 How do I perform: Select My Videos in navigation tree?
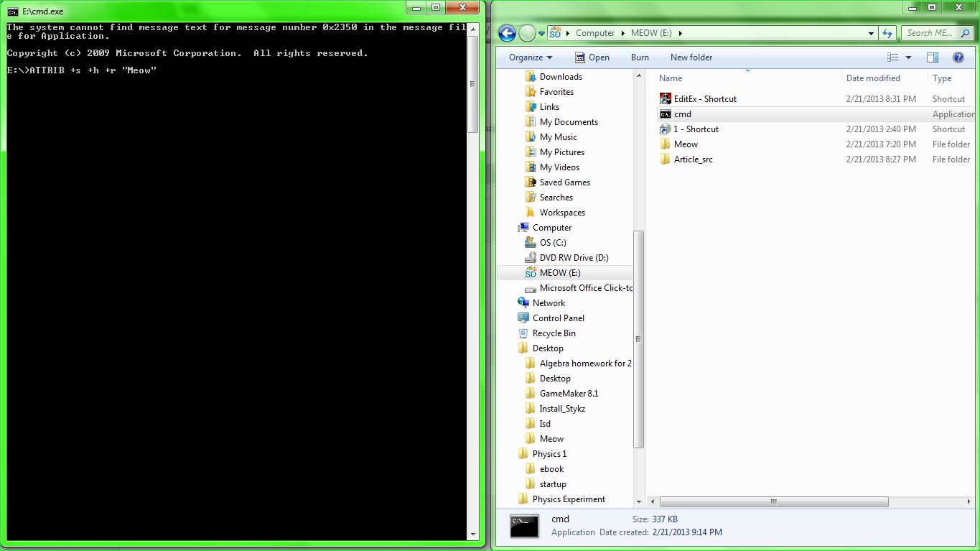tap(559, 167)
